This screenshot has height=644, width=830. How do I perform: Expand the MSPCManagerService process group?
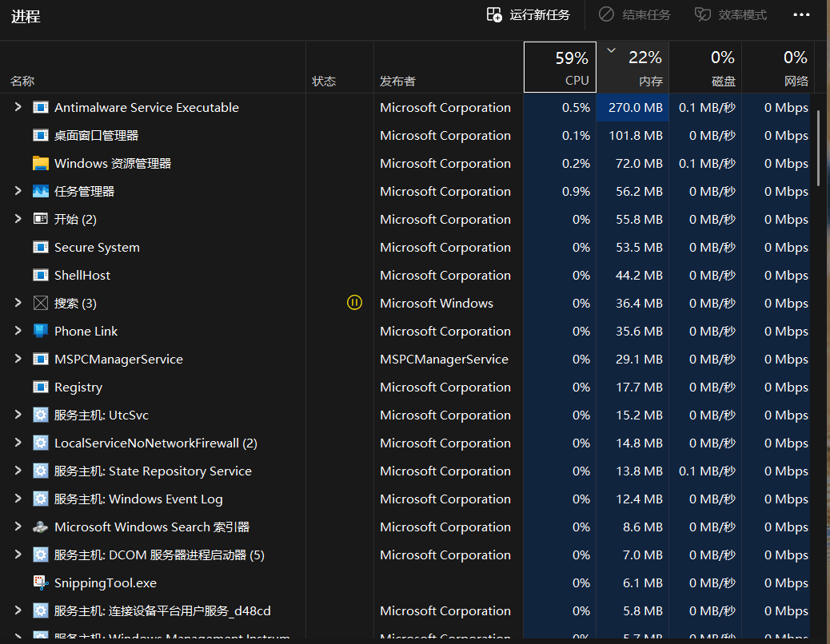18,359
